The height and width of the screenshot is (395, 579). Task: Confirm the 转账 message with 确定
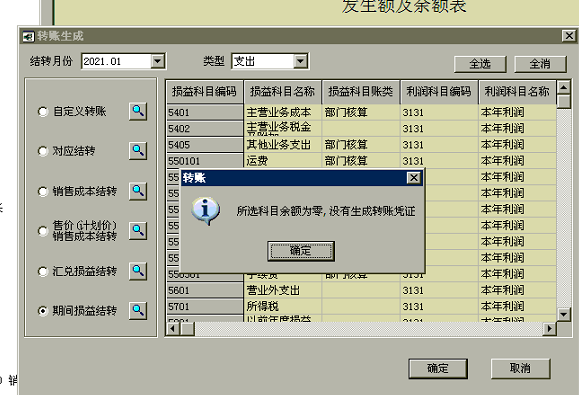(x=301, y=251)
